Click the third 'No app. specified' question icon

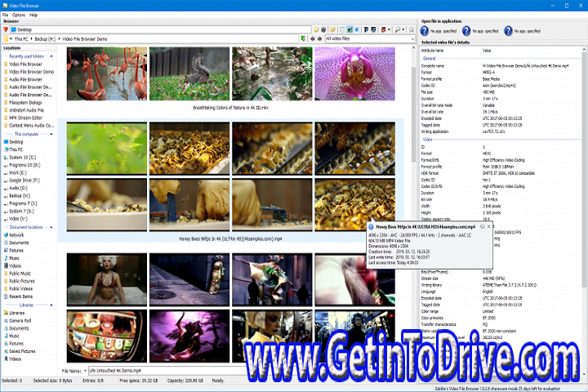click(x=508, y=31)
